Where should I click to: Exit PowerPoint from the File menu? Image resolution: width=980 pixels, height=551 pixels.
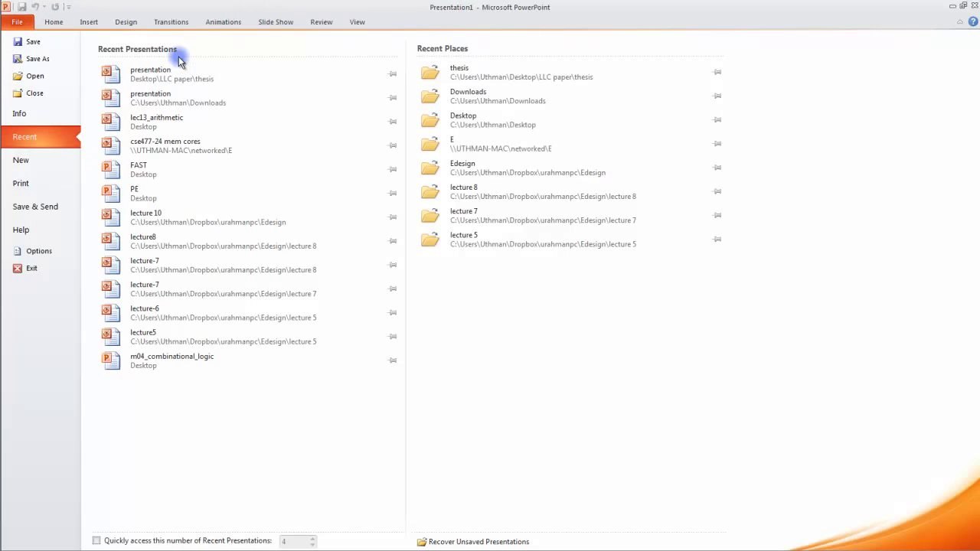pos(25,269)
